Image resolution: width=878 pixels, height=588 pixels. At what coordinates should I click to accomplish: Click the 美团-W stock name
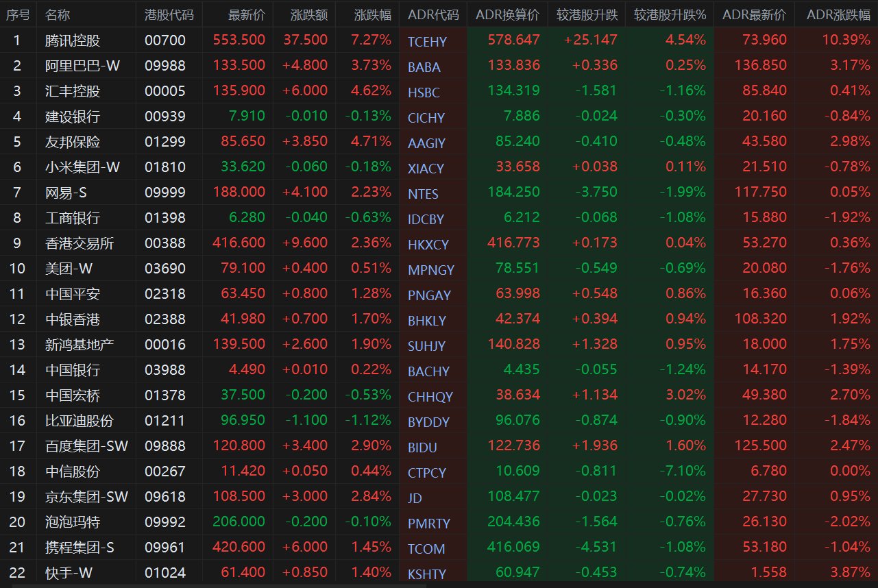click(x=69, y=268)
